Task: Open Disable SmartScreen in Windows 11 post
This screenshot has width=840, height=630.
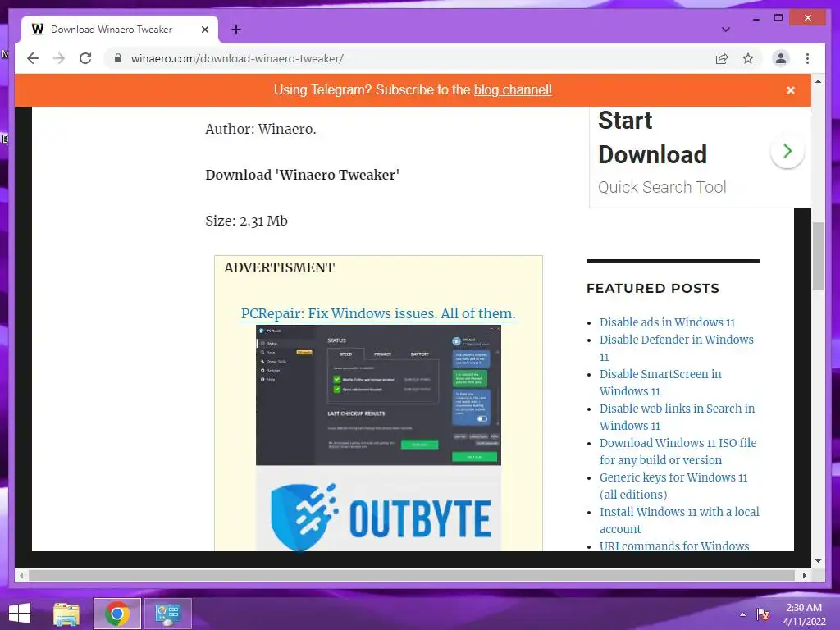Action: click(660, 382)
